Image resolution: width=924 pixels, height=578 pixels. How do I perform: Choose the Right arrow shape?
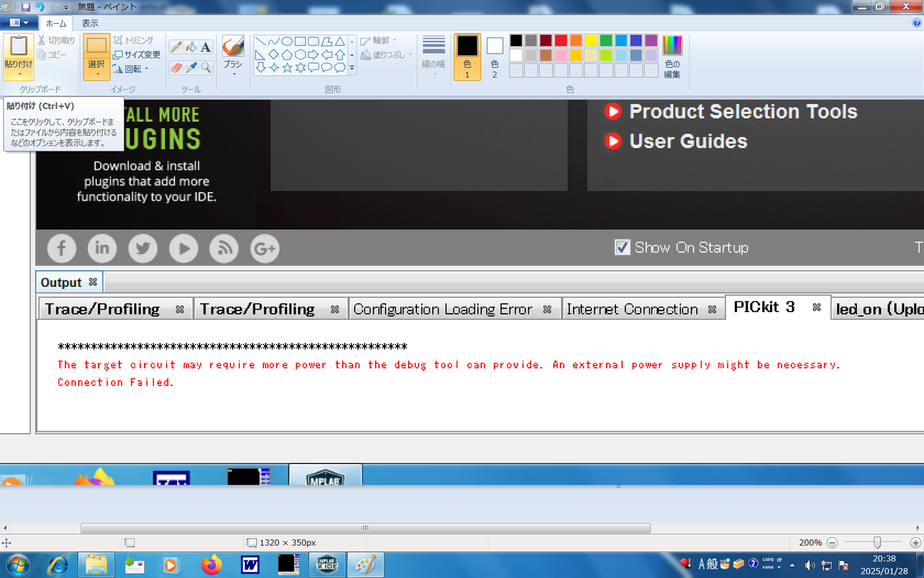(313, 55)
